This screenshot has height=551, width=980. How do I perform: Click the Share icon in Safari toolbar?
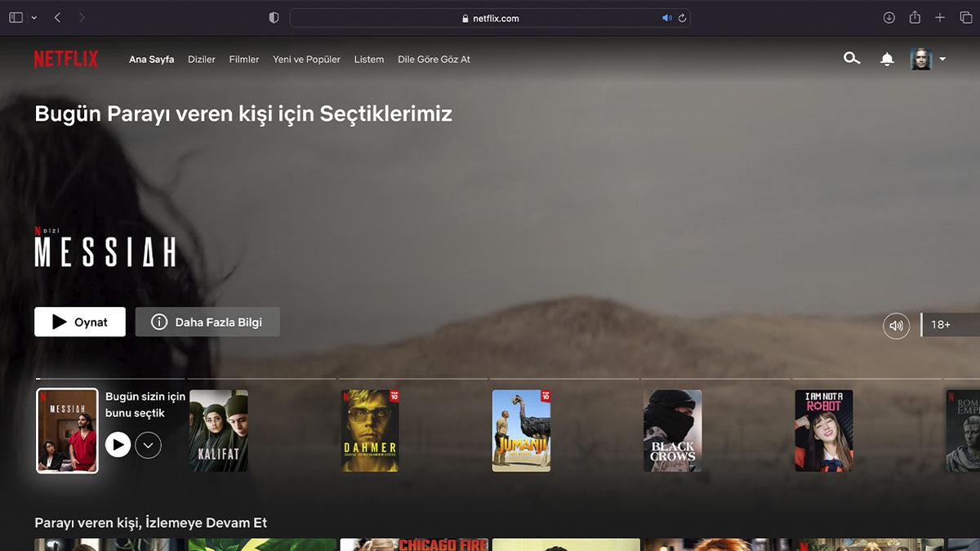(915, 16)
